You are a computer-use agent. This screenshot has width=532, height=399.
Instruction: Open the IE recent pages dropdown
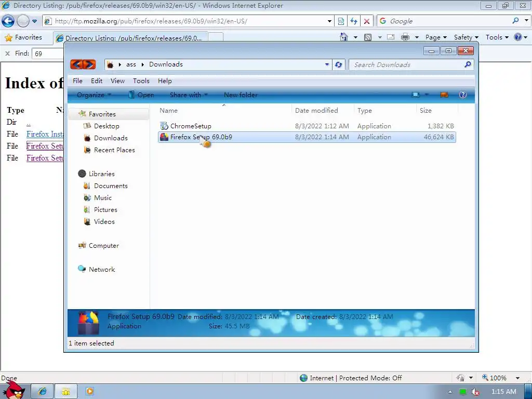click(34, 21)
